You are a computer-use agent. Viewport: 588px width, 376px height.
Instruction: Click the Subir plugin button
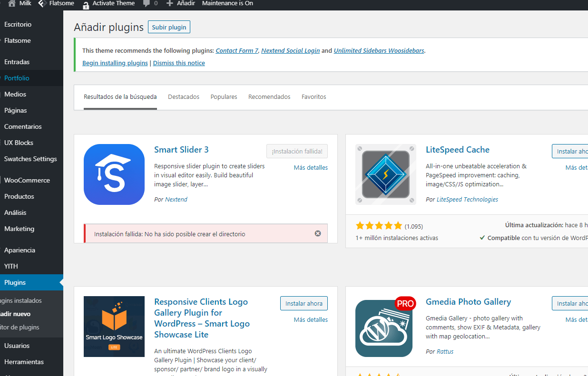click(169, 27)
